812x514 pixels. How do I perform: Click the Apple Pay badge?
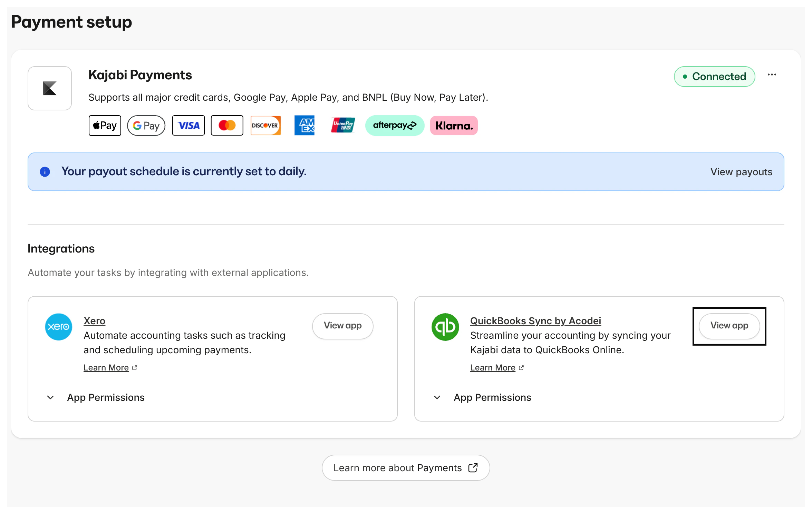pos(105,126)
